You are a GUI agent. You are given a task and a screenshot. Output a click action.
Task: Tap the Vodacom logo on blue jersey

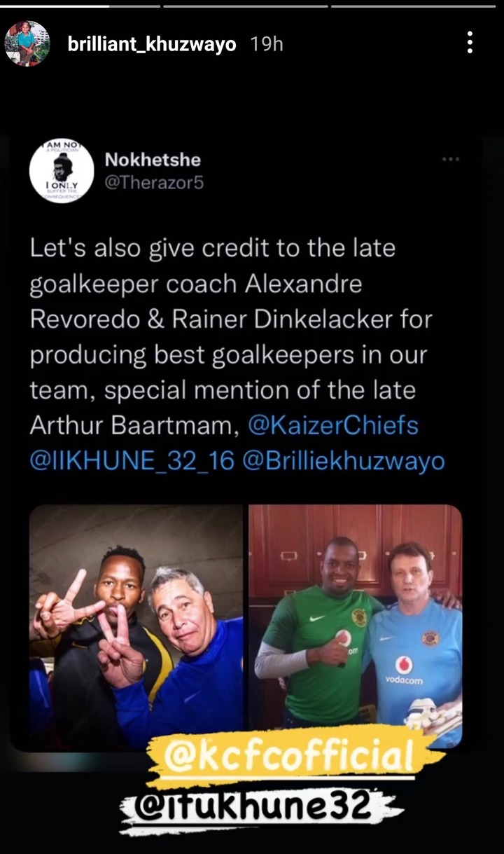[x=405, y=670]
